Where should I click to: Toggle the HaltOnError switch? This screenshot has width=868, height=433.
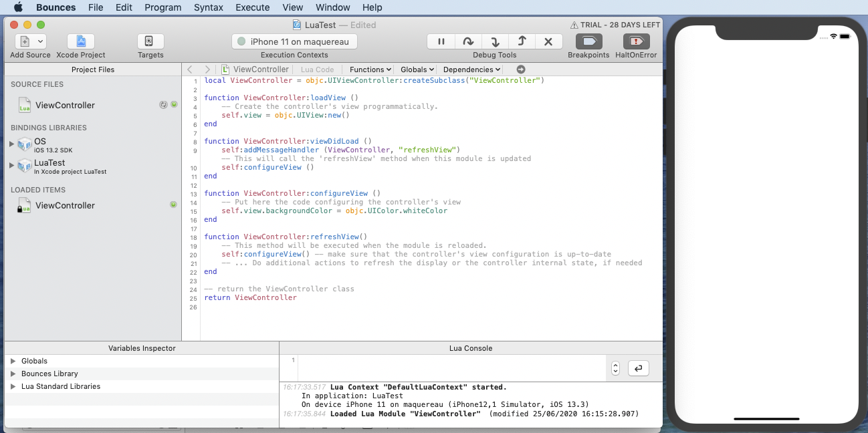click(x=636, y=41)
